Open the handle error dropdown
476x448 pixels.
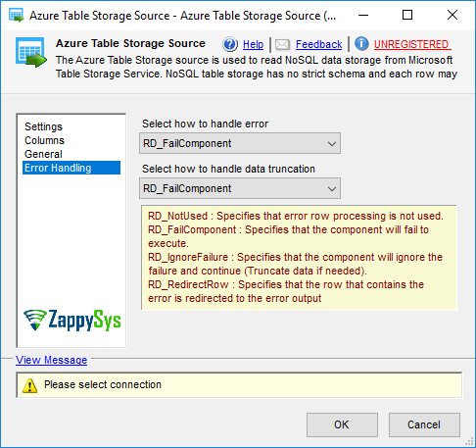[240, 143]
